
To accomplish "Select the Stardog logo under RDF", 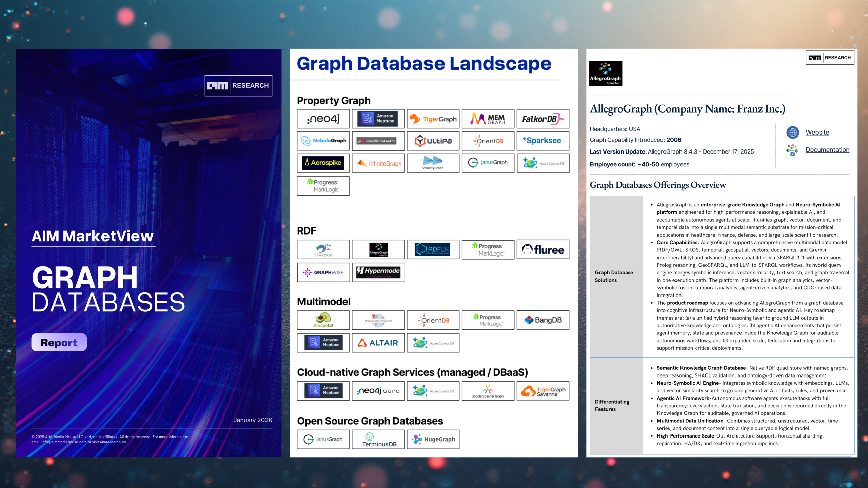I will (323, 250).
